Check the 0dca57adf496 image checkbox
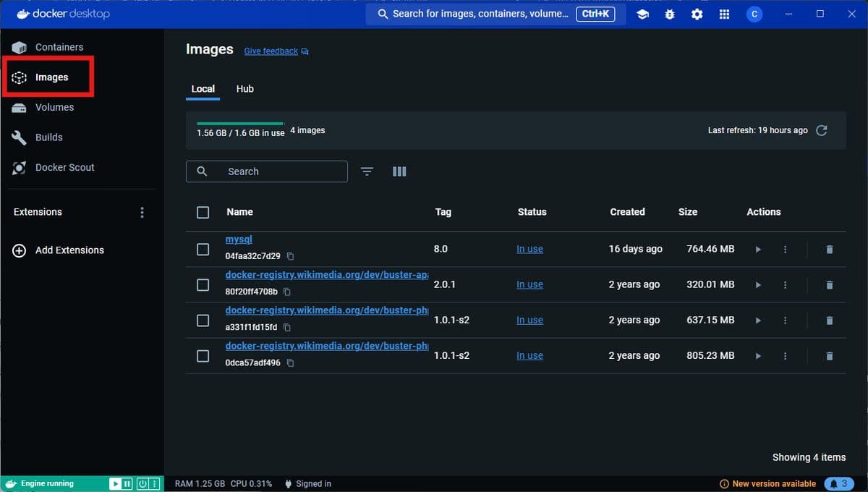 [x=203, y=355]
